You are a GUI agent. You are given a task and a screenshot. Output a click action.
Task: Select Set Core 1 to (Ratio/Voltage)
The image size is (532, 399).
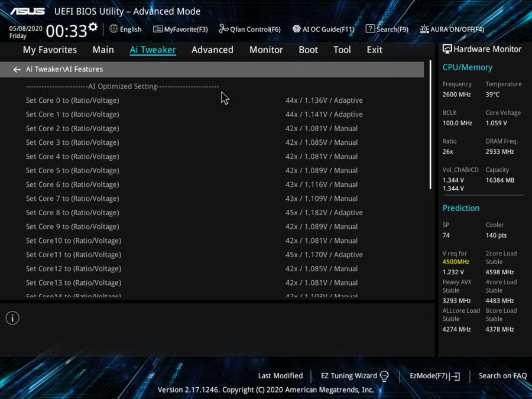click(73, 115)
